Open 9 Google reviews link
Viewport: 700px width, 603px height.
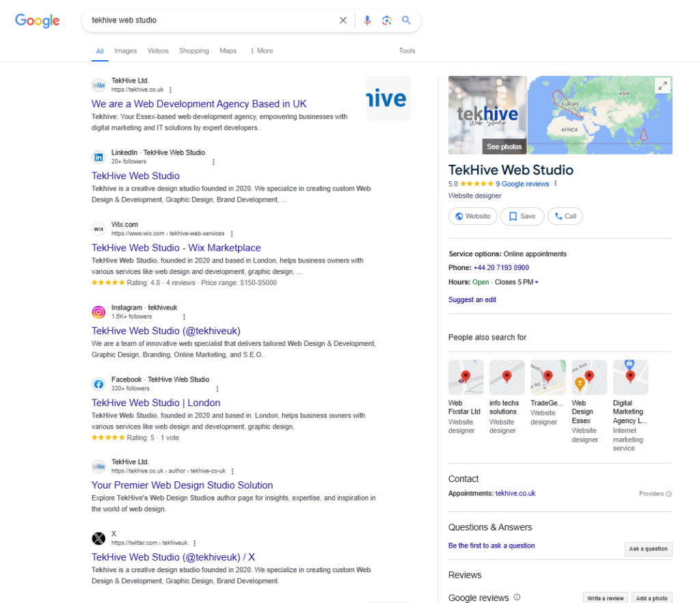click(x=522, y=184)
